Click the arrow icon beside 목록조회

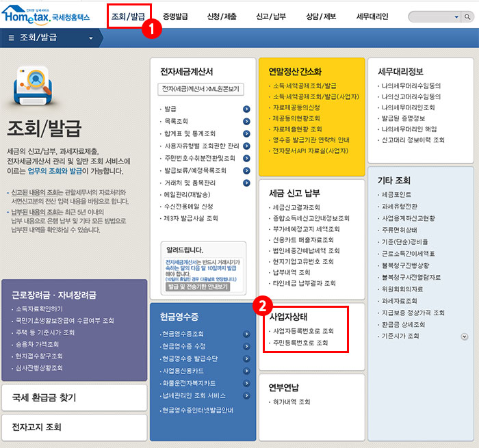tap(246, 121)
